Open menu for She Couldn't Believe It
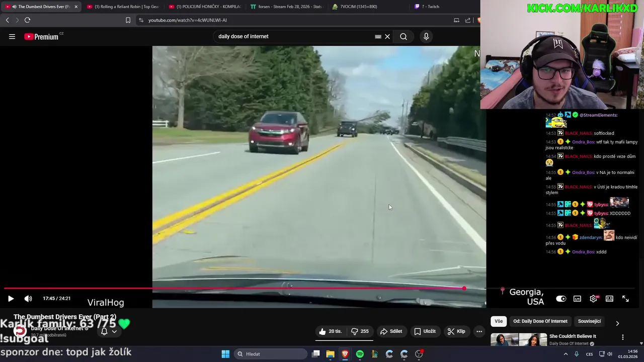Screen dimensions: 644x362 [x=623, y=337]
